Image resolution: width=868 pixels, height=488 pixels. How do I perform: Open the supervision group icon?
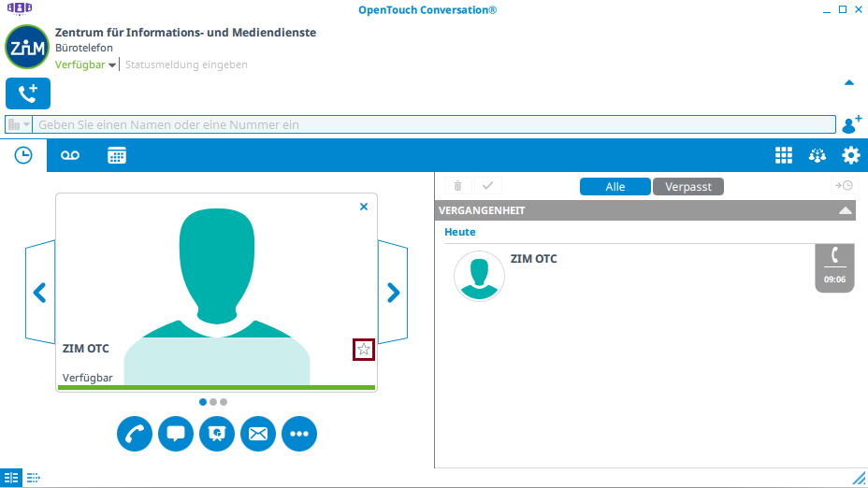(817, 156)
